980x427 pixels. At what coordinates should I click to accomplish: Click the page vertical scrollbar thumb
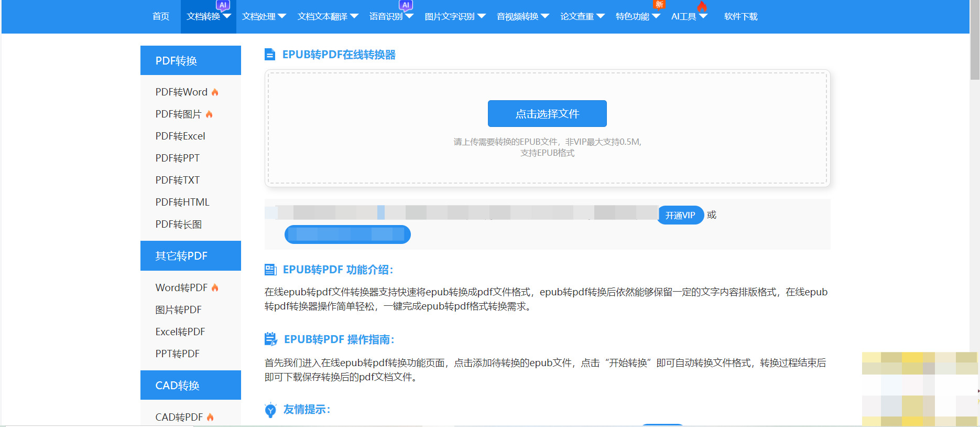click(x=975, y=39)
